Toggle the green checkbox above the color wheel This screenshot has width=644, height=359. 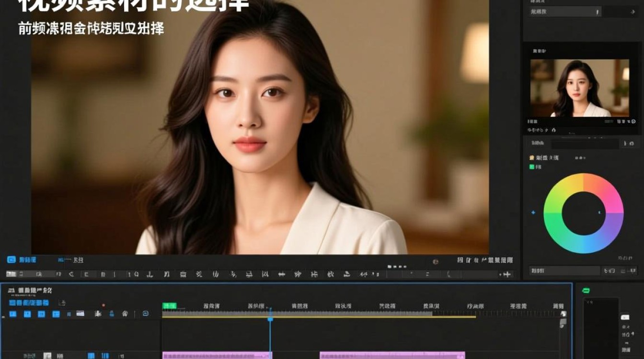tap(531, 167)
